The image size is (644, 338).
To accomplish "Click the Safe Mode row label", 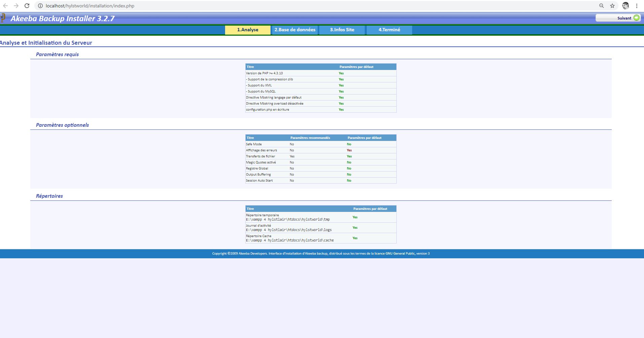I will (254, 144).
